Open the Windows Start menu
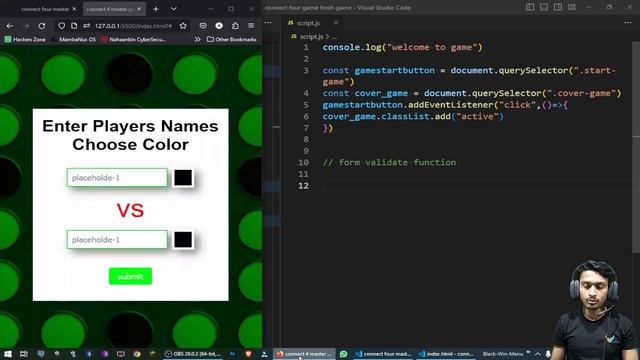The width and height of the screenshot is (640, 360). (7, 354)
